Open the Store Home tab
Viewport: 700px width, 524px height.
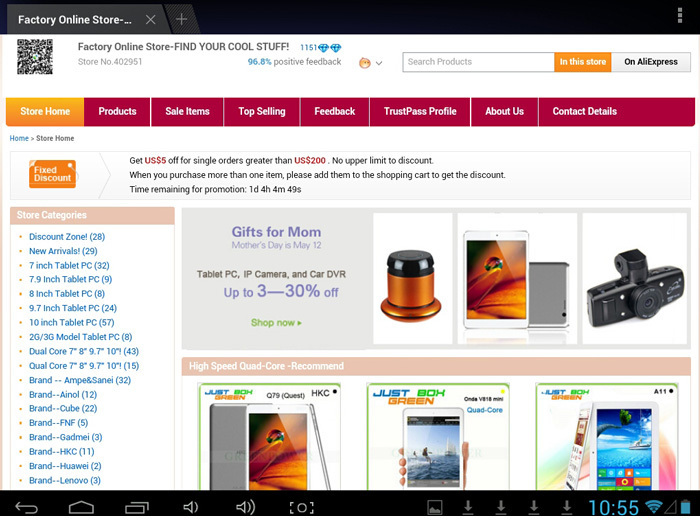click(x=45, y=112)
